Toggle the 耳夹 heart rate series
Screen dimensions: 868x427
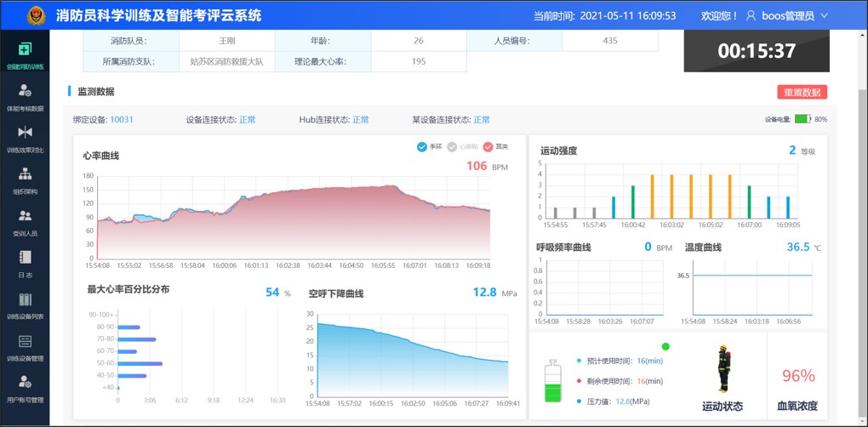pos(488,147)
